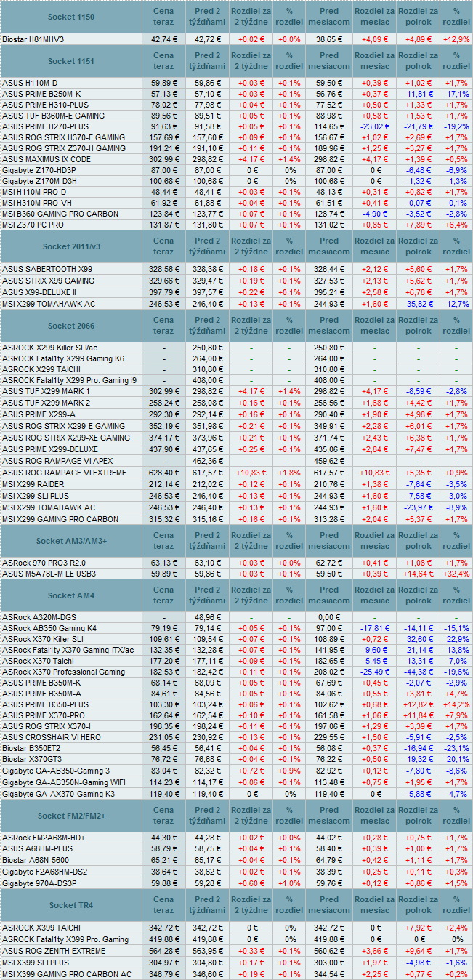Click 'ASRock Fatal1ty X370 Gaming-ITX/ac' name
Screen dimensions: 473x980
pos(68,650)
